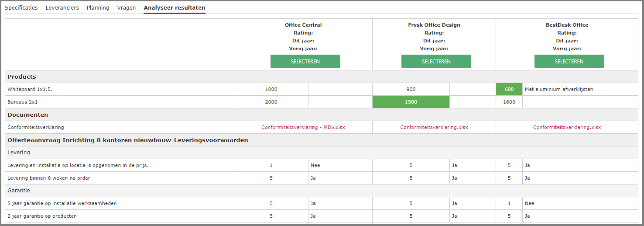Open Conformiteitsverklaring - MDV.xlsx link
Viewport: 644px width, 226px height.
click(x=303, y=127)
